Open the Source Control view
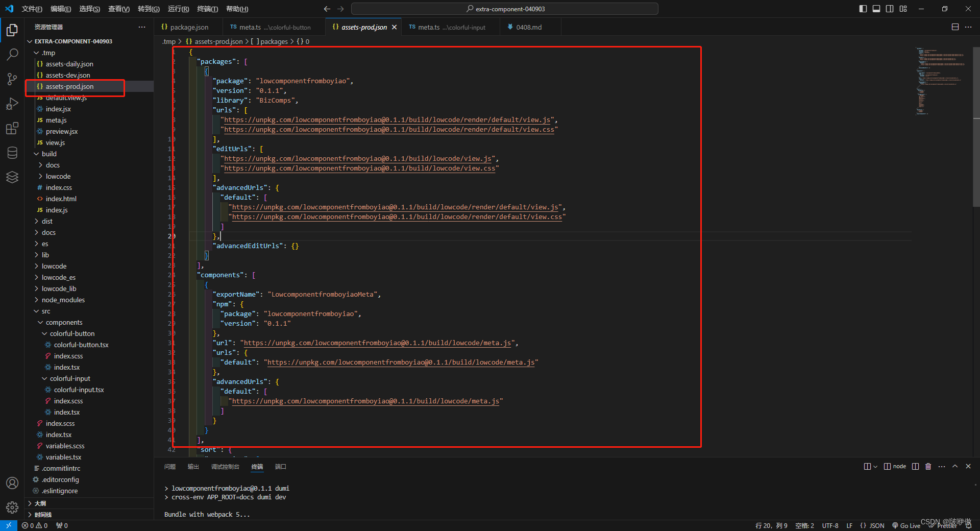The height and width of the screenshot is (531, 980). 12,79
